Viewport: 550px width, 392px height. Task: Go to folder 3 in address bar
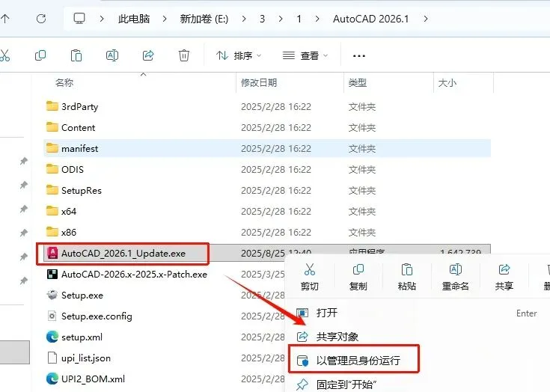(262, 19)
